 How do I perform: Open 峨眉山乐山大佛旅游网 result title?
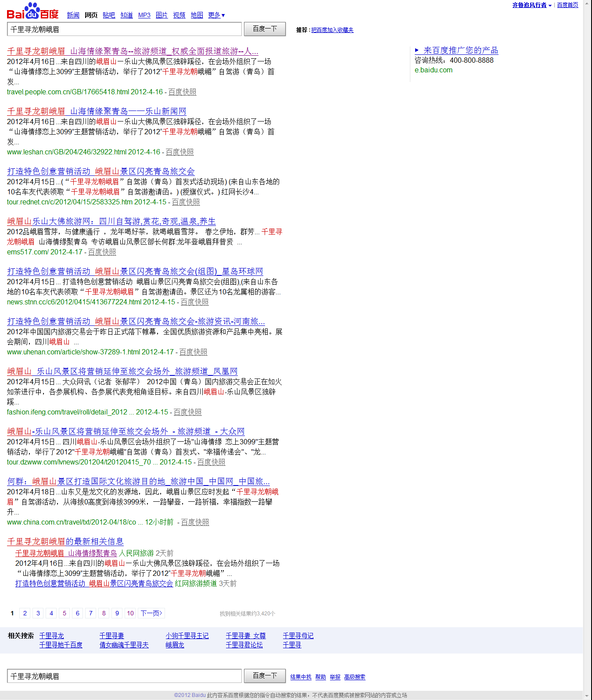pyautogui.click(x=111, y=221)
